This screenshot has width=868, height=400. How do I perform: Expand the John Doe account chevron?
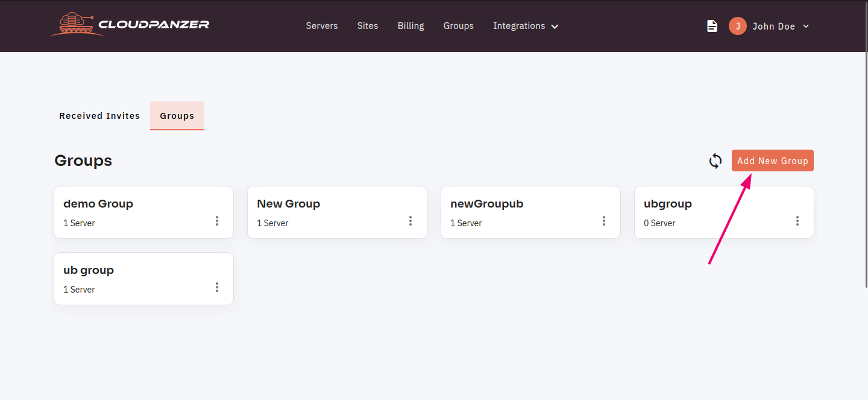pyautogui.click(x=806, y=27)
